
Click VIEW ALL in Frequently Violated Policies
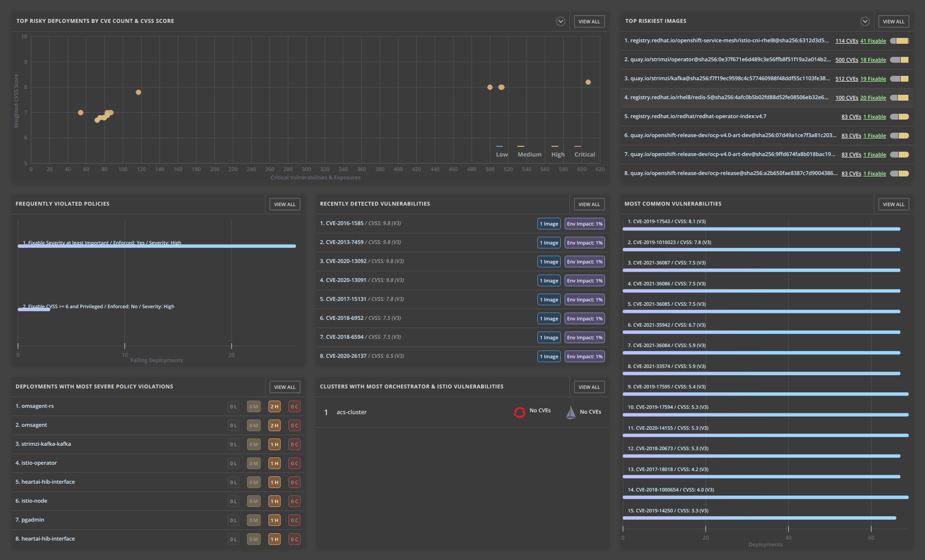285,204
